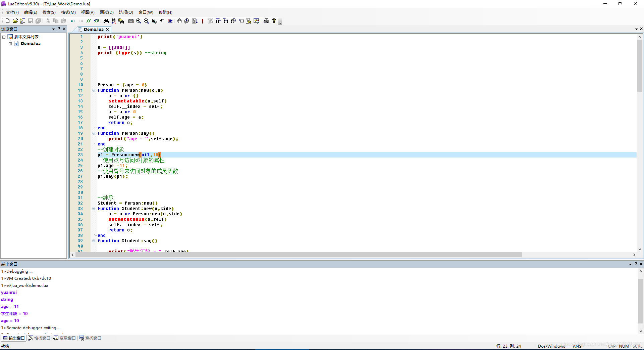Open the 输出窗口 panel dropdown arrow
This screenshot has width=644, height=350.
[630, 264]
